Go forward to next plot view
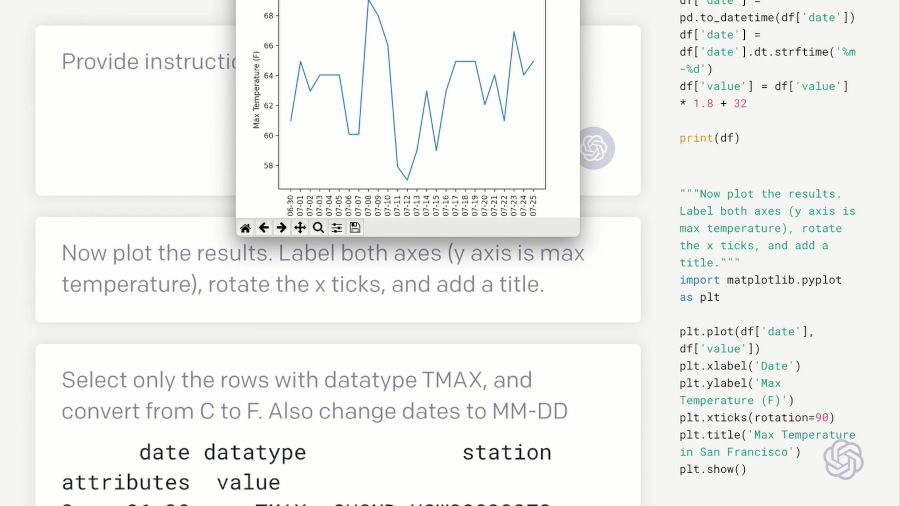This screenshot has height=506, width=900. click(281, 228)
